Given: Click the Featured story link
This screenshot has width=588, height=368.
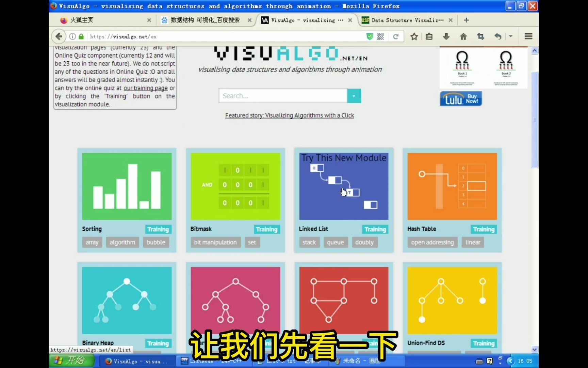Looking at the screenshot, I should [x=289, y=115].
